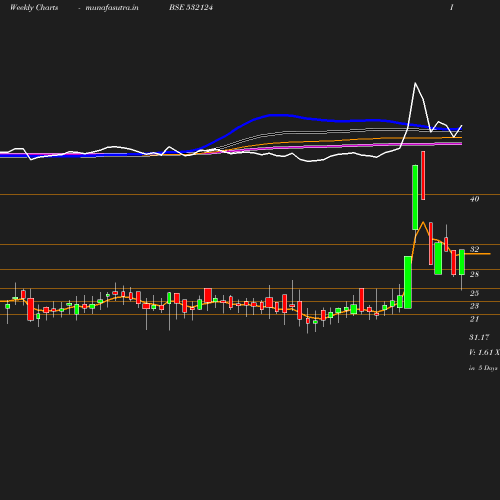
Task: Click the last price value '31.17'
Action: [x=479, y=337]
